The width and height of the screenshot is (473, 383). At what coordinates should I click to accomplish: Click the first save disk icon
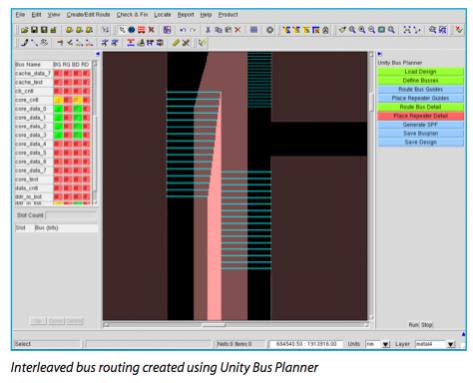coord(34,30)
